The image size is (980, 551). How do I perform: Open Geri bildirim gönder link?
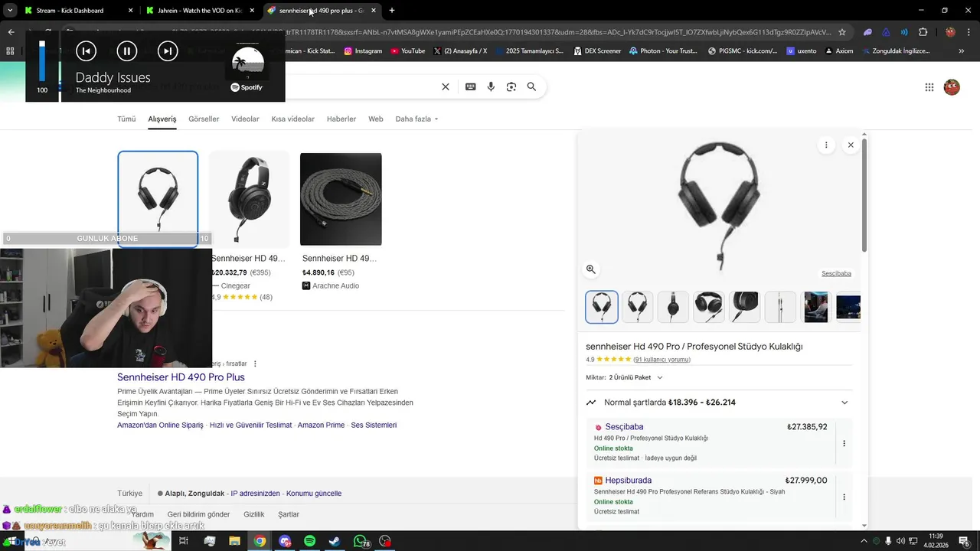click(198, 515)
